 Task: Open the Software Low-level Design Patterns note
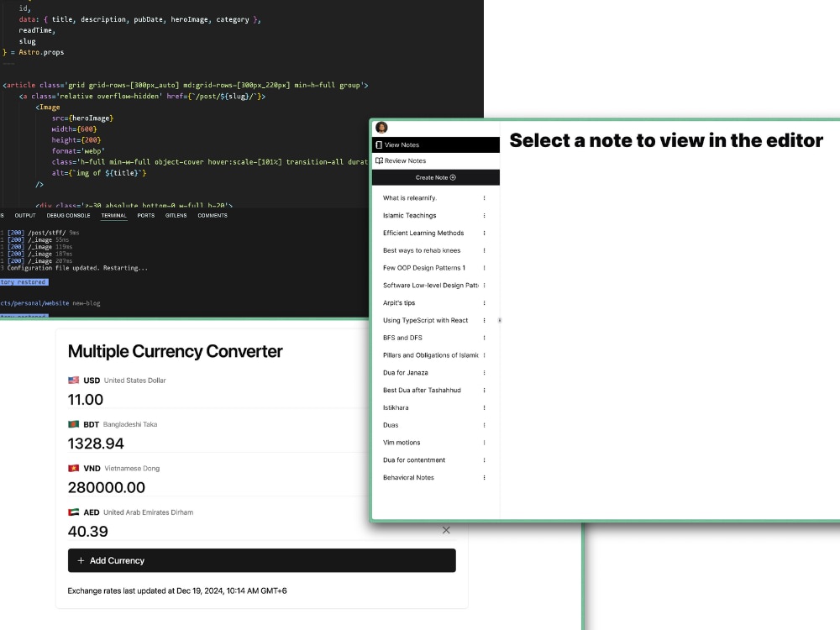[x=431, y=286]
